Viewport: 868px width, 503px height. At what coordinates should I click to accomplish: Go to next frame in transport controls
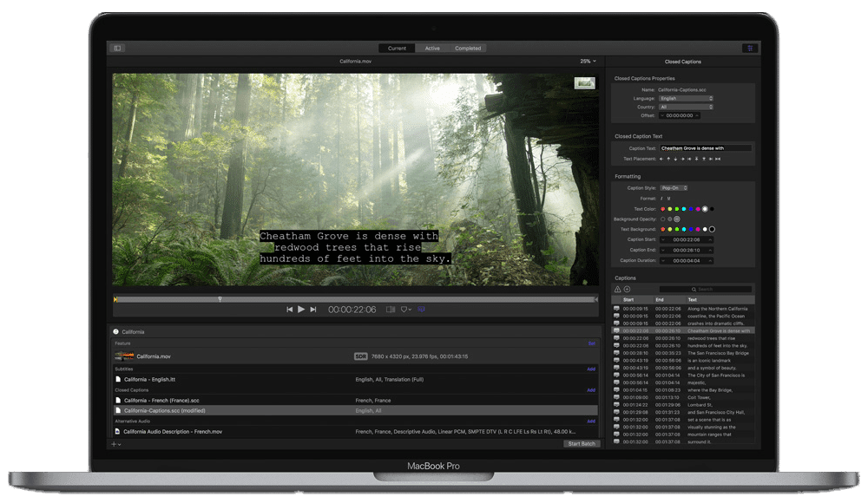coord(313,310)
